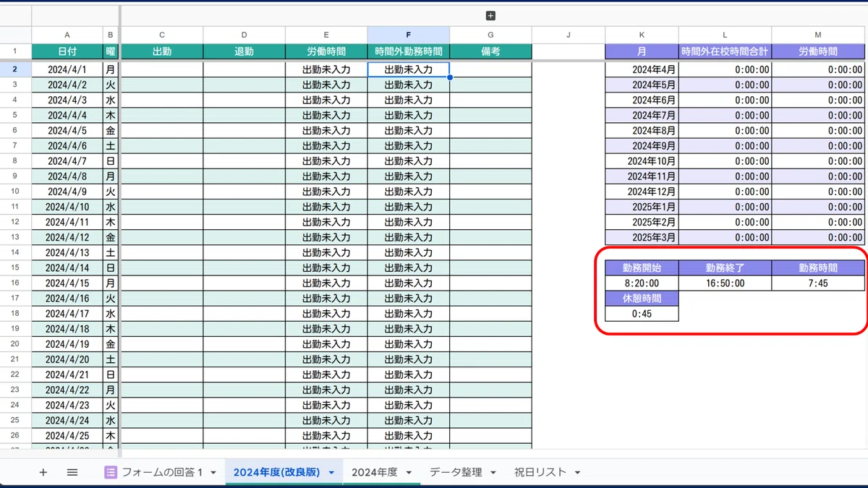The height and width of the screenshot is (488, 868).
Task: Select the 0:45 break time cell
Action: (x=642, y=314)
